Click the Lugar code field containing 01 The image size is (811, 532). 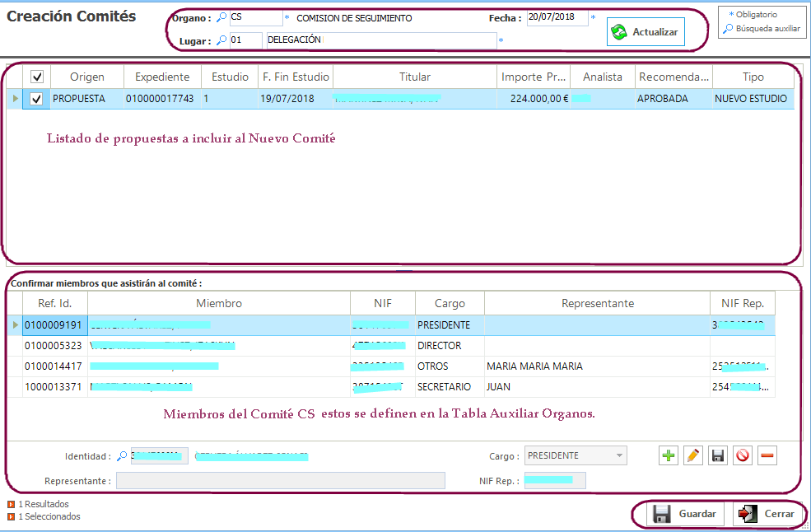pyautogui.click(x=245, y=40)
